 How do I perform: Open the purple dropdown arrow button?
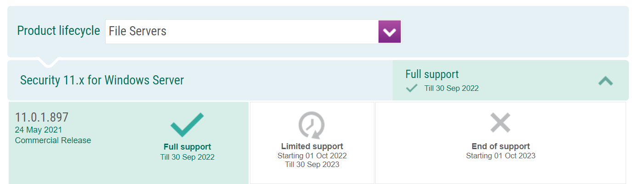pyautogui.click(x=390, y=32)
